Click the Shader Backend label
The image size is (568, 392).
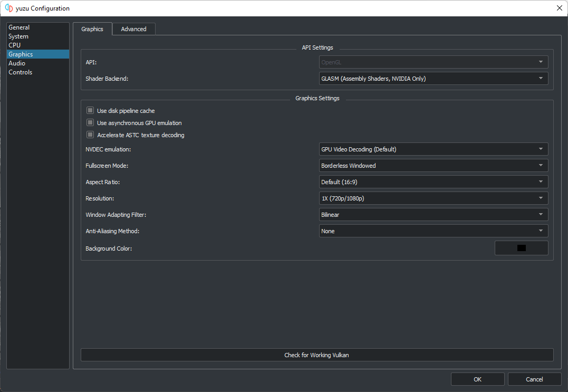[107, 79]
